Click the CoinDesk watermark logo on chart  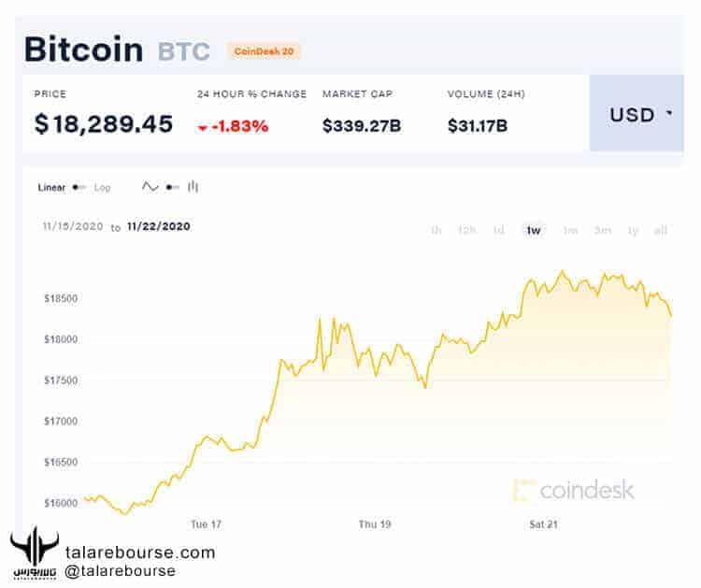coord(574,489)
